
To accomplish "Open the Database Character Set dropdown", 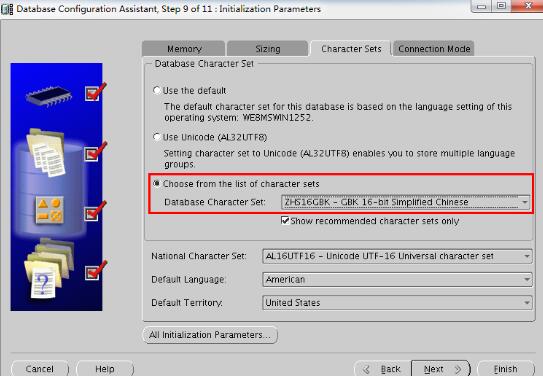I will click(x=406, y=202).
